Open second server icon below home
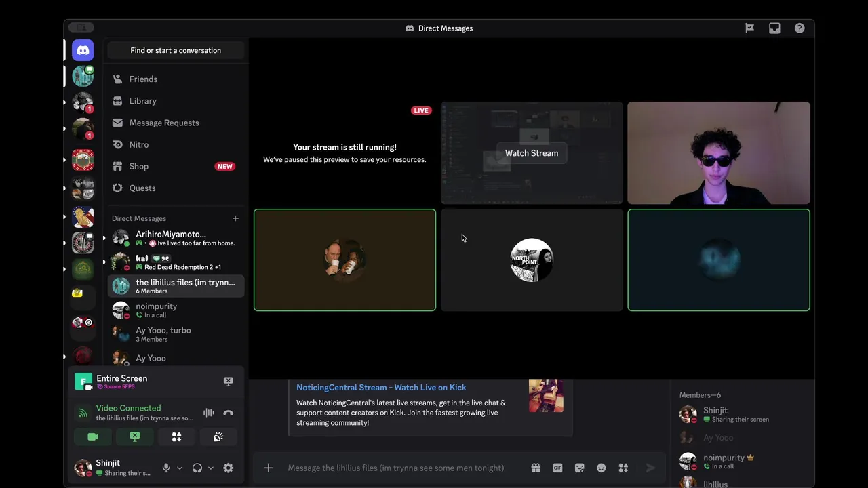 click(x=83, y=77)
